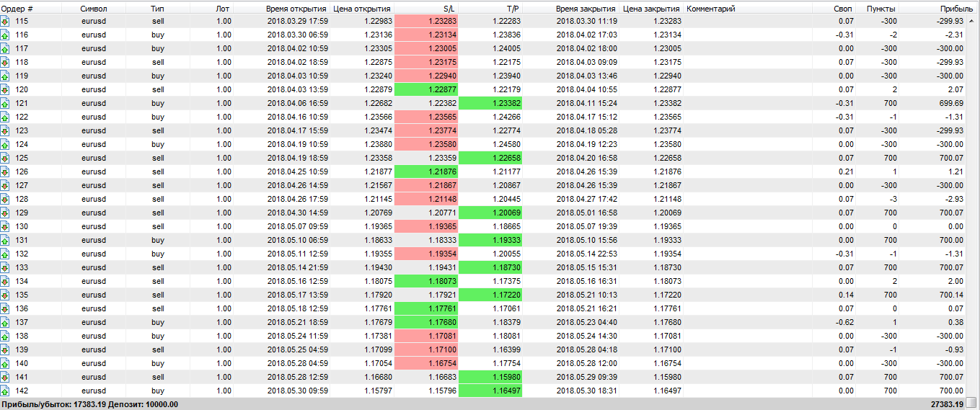Screen dimensions: 980x410
Task: Click the order icon for order 135
Action: click(5, 295)
